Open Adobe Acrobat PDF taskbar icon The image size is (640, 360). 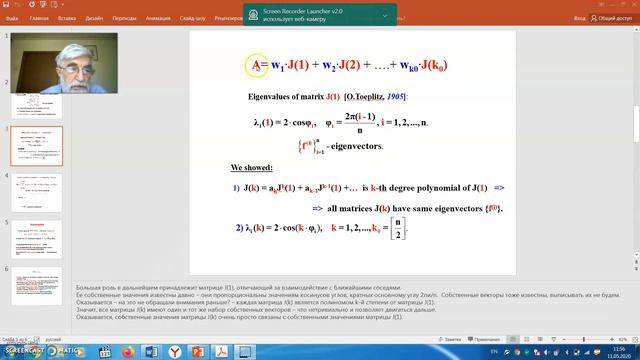[x=221, y=352]
